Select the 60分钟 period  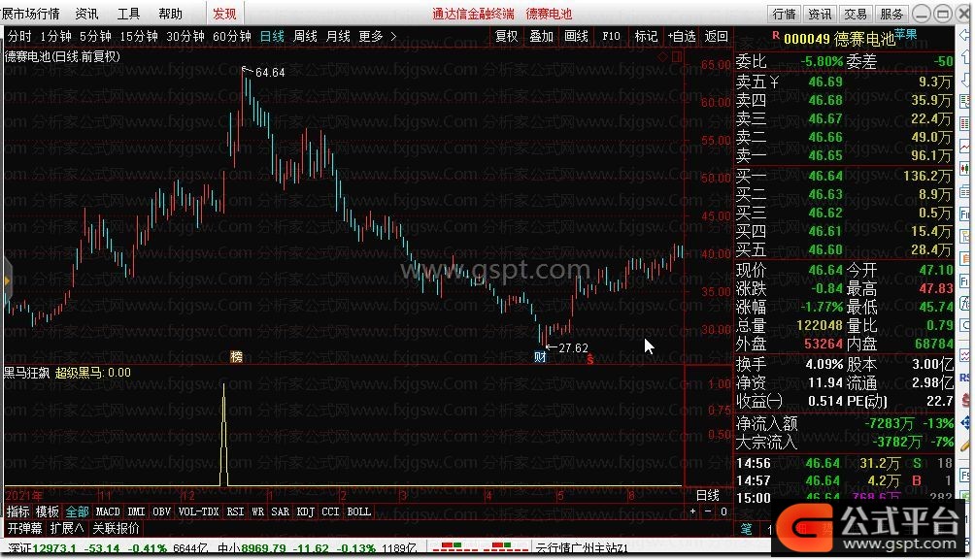[232, 37]
